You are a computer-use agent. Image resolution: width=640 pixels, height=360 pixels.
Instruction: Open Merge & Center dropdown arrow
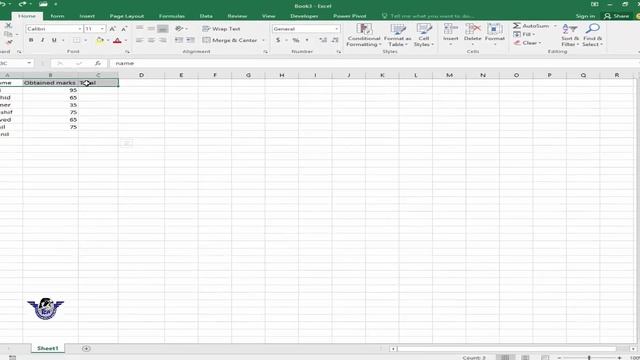click(263, 40)
